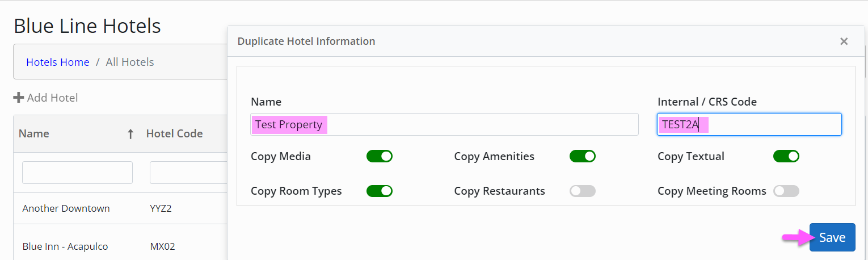The width and height of the screenshot is (868, 260).
Task: Sort by the Hotel Code column header
Action: (x=175, y=134)
